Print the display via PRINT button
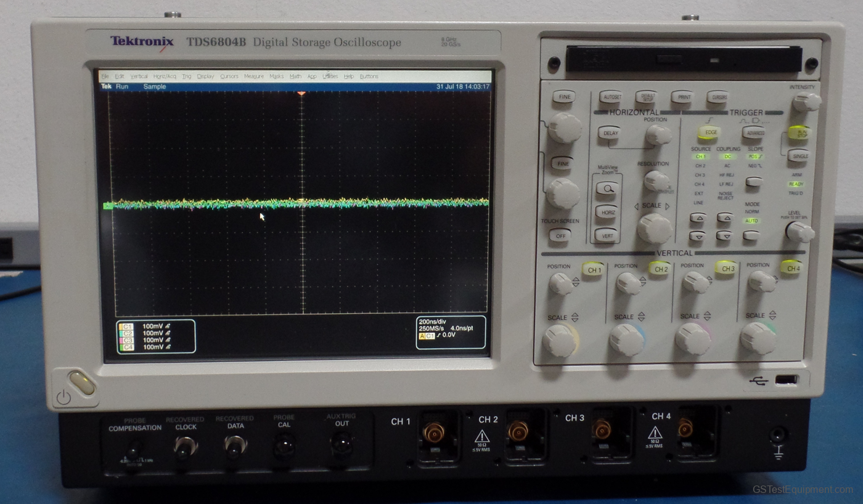Image resolution: width=863 pixels, height=504 pixels. pos(684,97)
